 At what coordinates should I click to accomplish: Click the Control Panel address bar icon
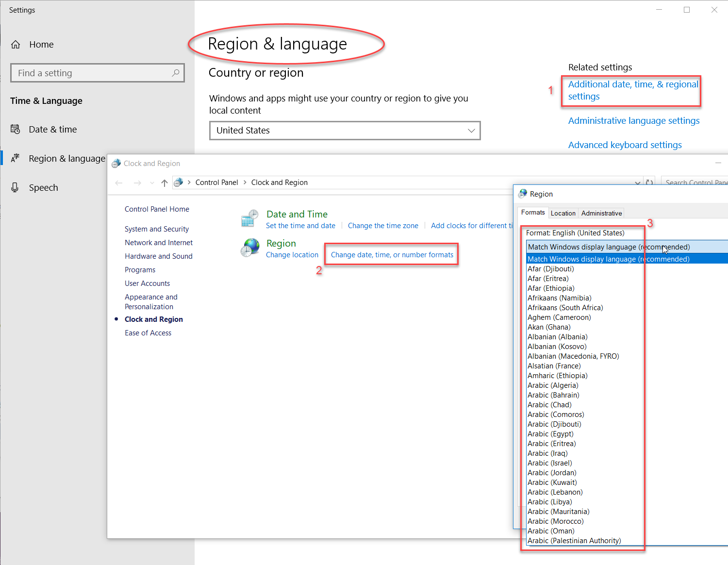tap(178, 183)
